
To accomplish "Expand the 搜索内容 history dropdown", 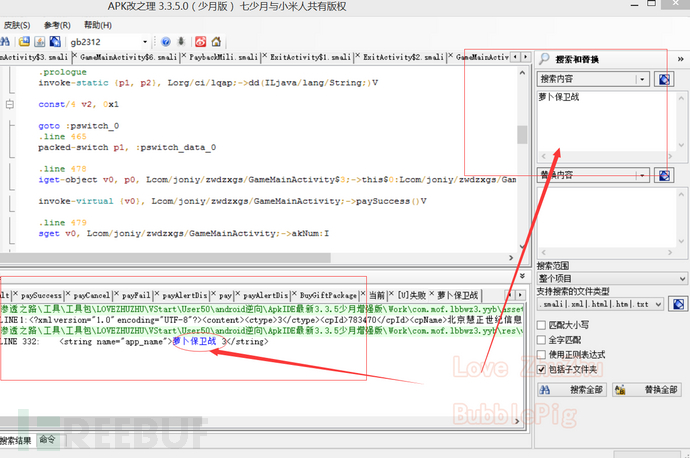I will (x=642, y=79).
